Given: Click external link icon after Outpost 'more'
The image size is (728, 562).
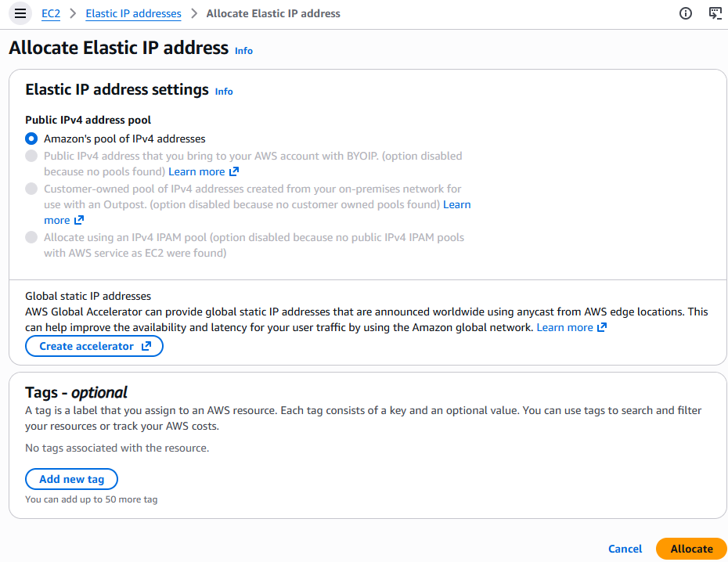Looking at the screenshot, I should 78,221.
